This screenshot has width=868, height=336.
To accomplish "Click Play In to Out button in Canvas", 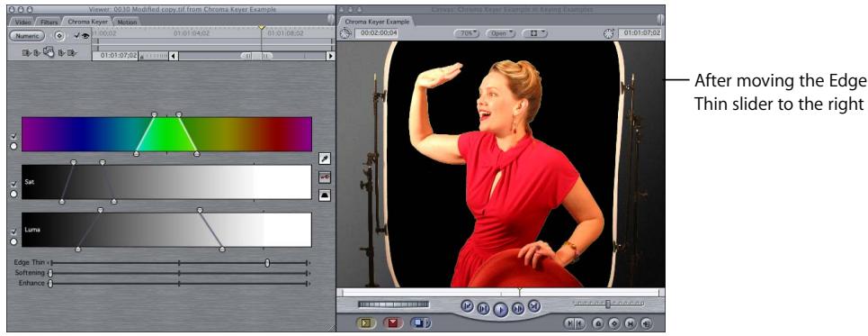I will point(483,308).
